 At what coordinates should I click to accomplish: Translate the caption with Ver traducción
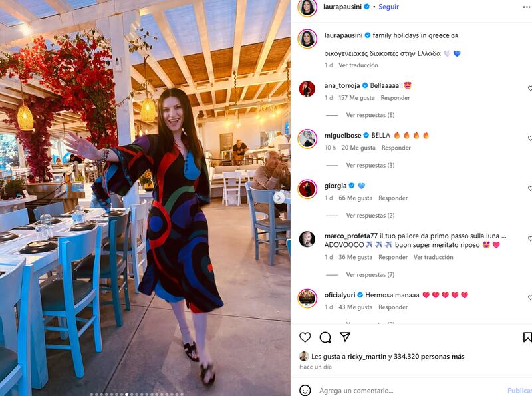(358, 65)
